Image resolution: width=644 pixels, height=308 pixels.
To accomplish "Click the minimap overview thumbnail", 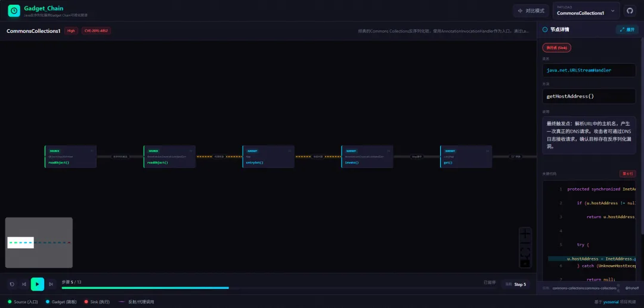I will [x=39, y=242].
